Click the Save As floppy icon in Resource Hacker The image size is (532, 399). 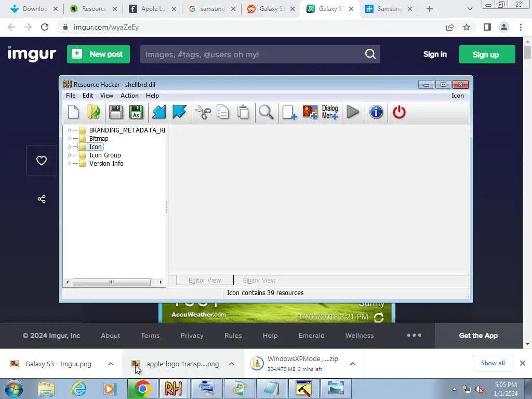click(136, 112)
